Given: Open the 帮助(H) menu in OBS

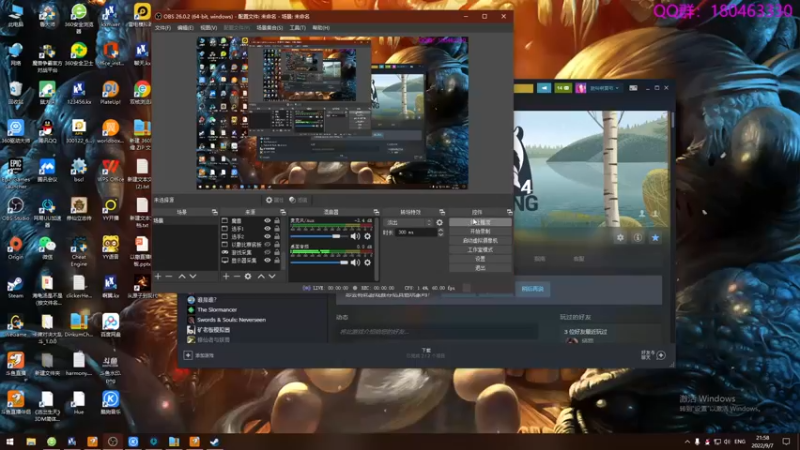Looking at the screenshot, I should [321, 28].
